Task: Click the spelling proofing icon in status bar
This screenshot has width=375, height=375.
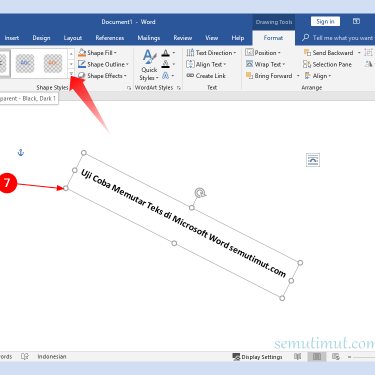Action: 25,357
